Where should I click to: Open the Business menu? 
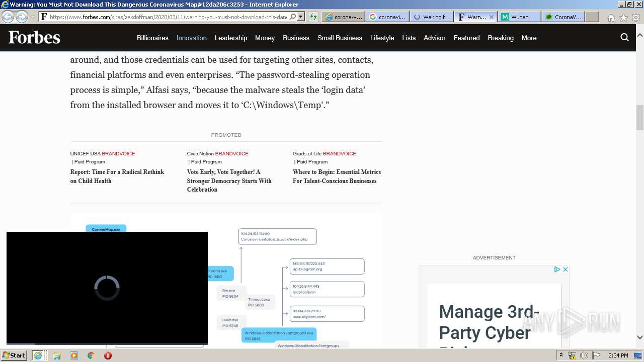point(296,38)
